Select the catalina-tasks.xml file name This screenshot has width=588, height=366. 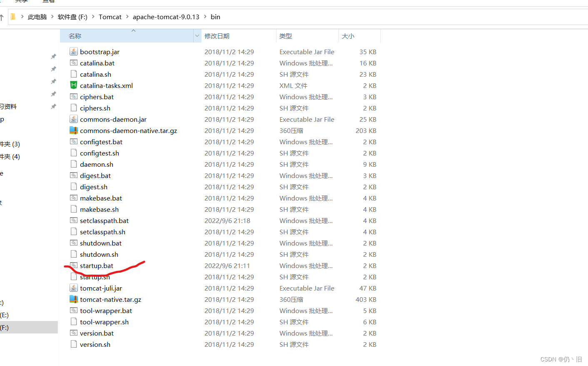[106, 85]
